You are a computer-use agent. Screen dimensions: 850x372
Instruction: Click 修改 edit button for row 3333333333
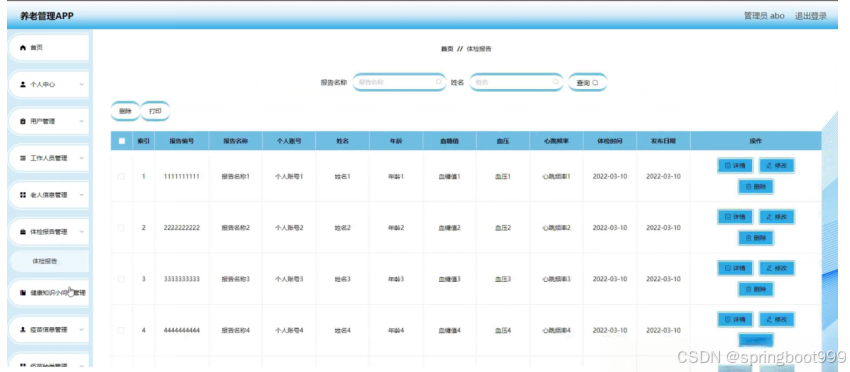pos(776,268)
